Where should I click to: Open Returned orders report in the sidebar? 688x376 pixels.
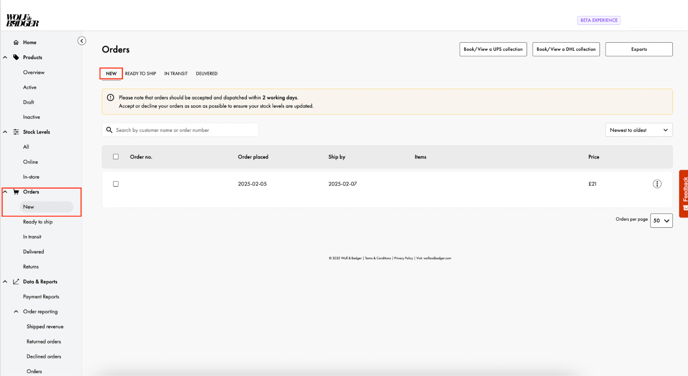point(44,341)
